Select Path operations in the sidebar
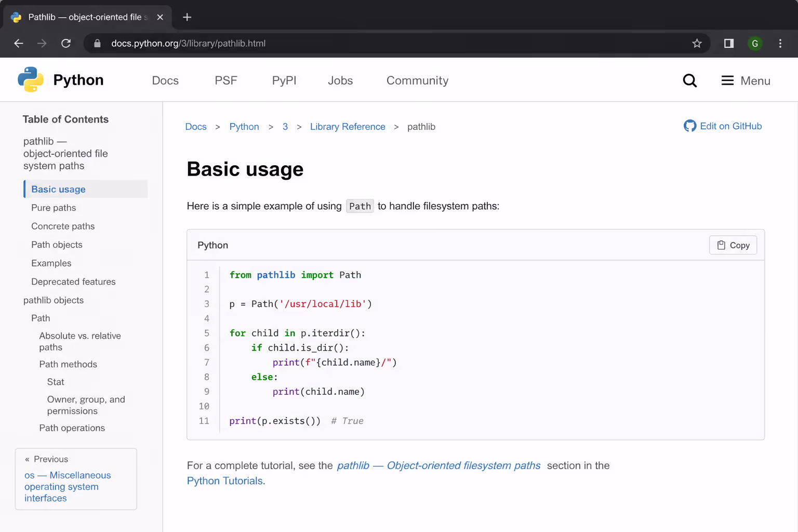Screen dimensions: 798x532 72,428
